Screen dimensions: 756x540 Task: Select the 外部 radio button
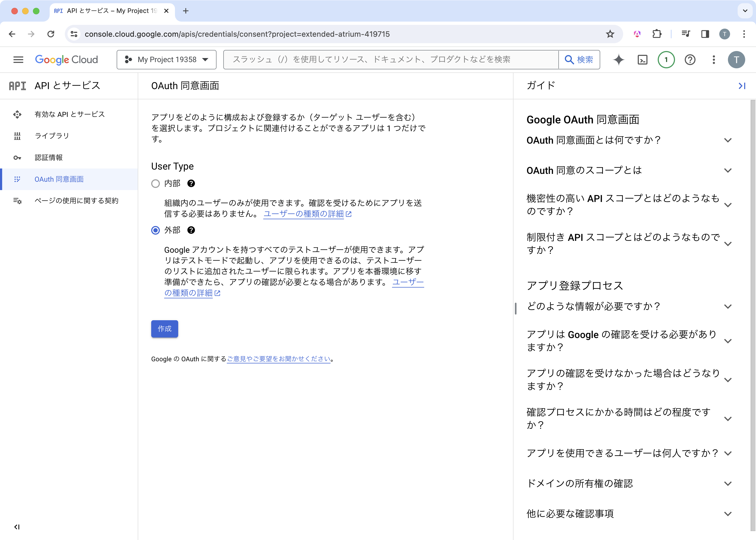[x=155, y=230]
